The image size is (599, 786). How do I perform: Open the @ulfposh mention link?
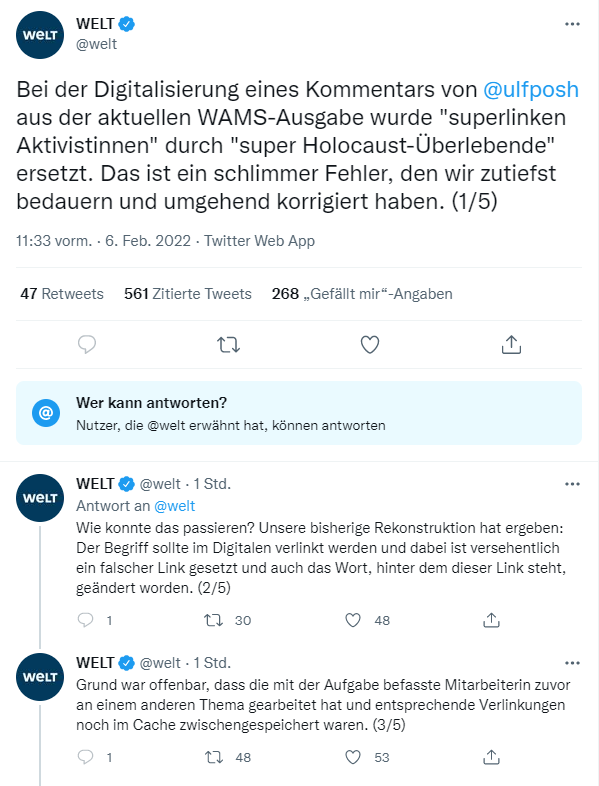coord(531,89)
